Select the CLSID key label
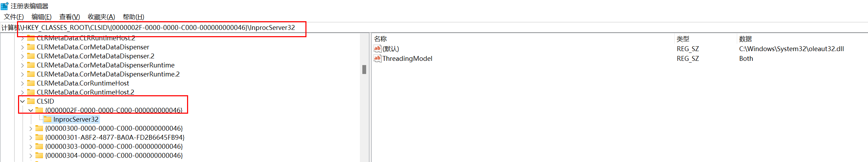The height and width of the screenshot is (162, 868). [x=45, y=101]
